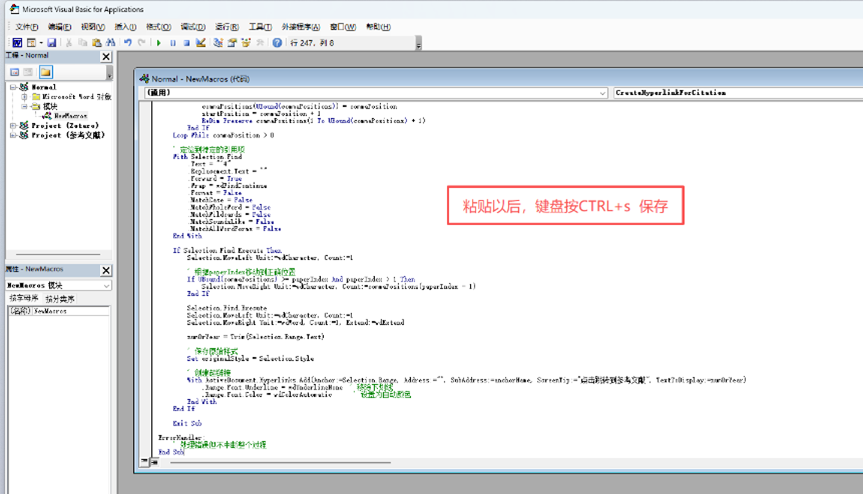Open Help with the question mark icon
The image size is (863, 494).
pos(277,43)
